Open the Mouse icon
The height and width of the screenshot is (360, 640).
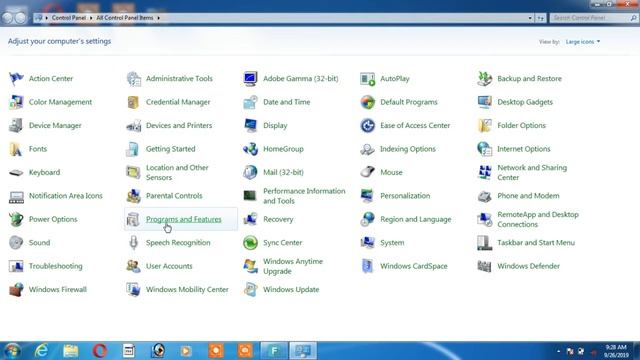pos(367,172)
